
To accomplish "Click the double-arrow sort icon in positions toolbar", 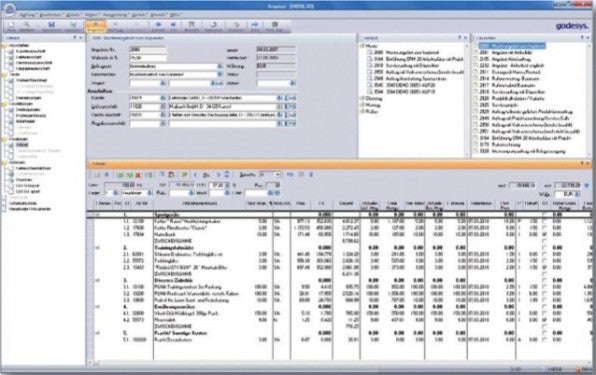I will [227, 175].
